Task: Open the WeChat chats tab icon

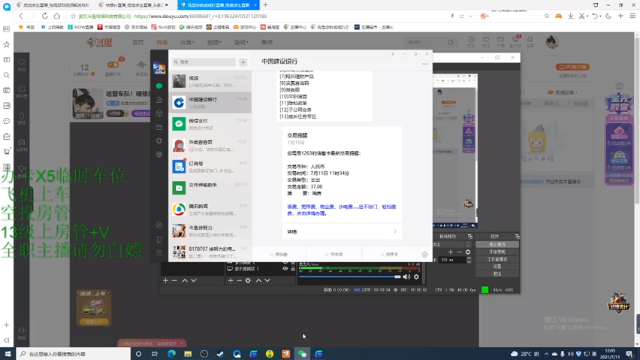Action: [x=159, y=86]
